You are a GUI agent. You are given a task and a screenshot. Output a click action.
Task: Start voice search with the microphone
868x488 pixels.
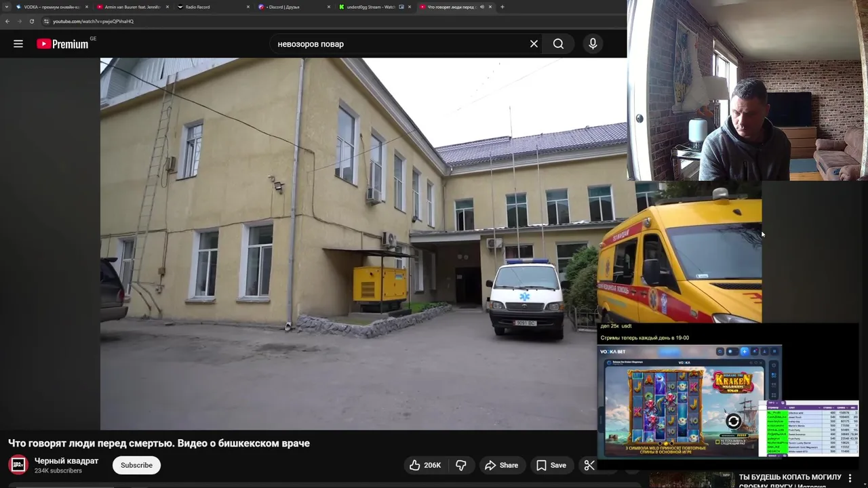593,44
